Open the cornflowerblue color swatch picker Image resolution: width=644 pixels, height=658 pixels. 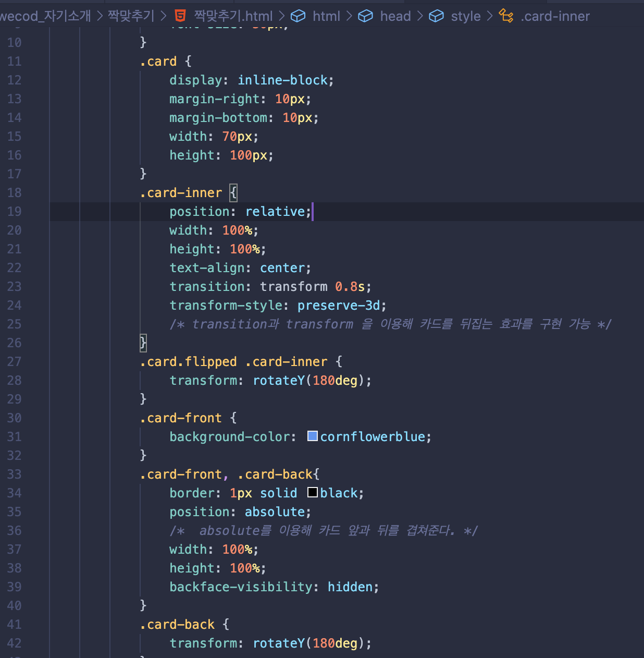pyautogui.click(x=313, y=436)
